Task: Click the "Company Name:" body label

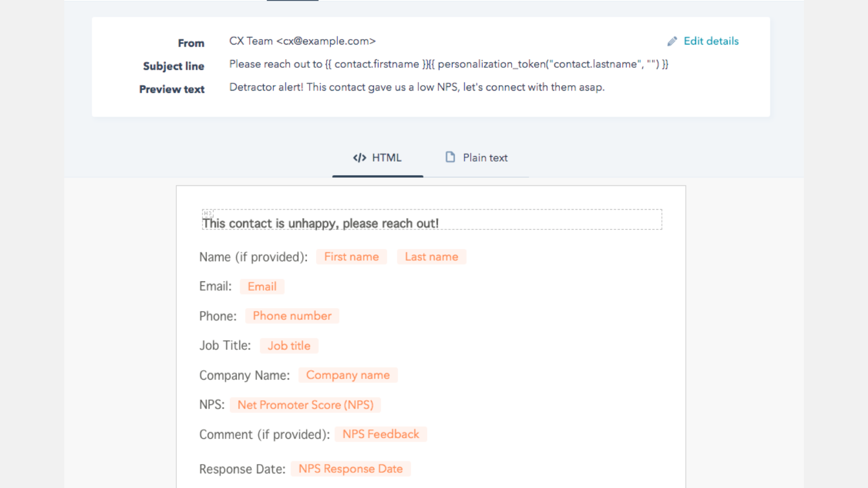Action: (x=244, y=375)
